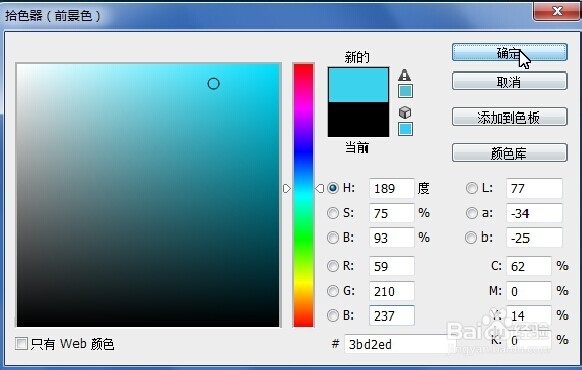Click the Y yellow field showing 14

pos(529,316)
